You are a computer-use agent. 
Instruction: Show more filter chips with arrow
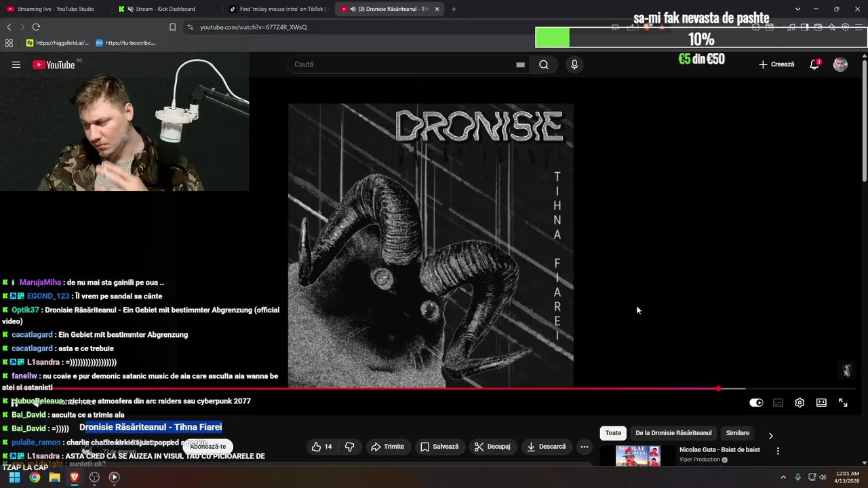770,436
